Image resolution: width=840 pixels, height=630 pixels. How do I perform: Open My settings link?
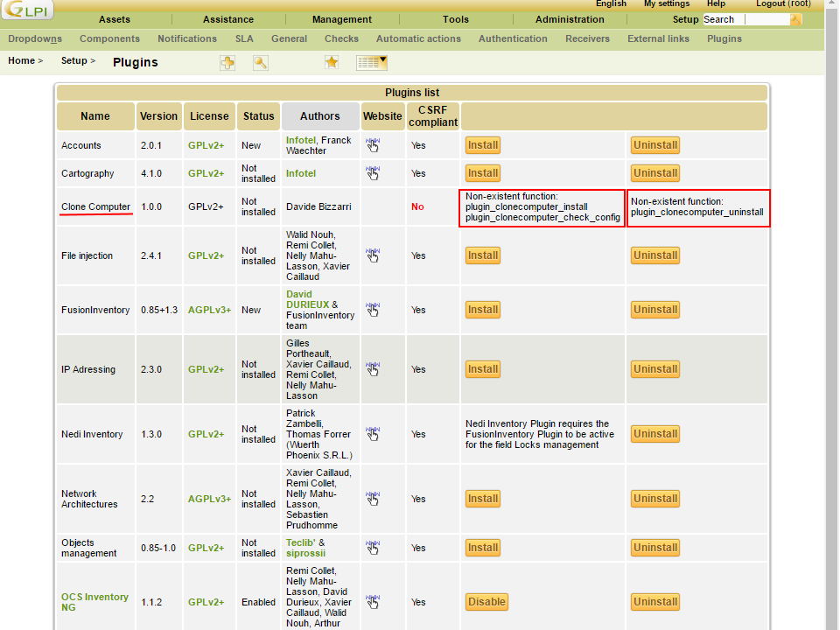(667, 3)
